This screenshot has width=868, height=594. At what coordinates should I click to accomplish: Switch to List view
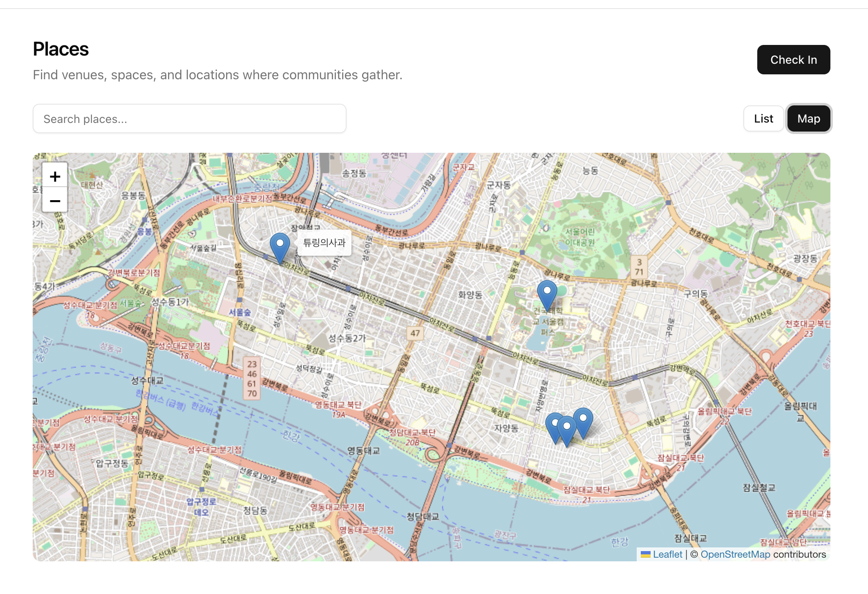(763, 119)
